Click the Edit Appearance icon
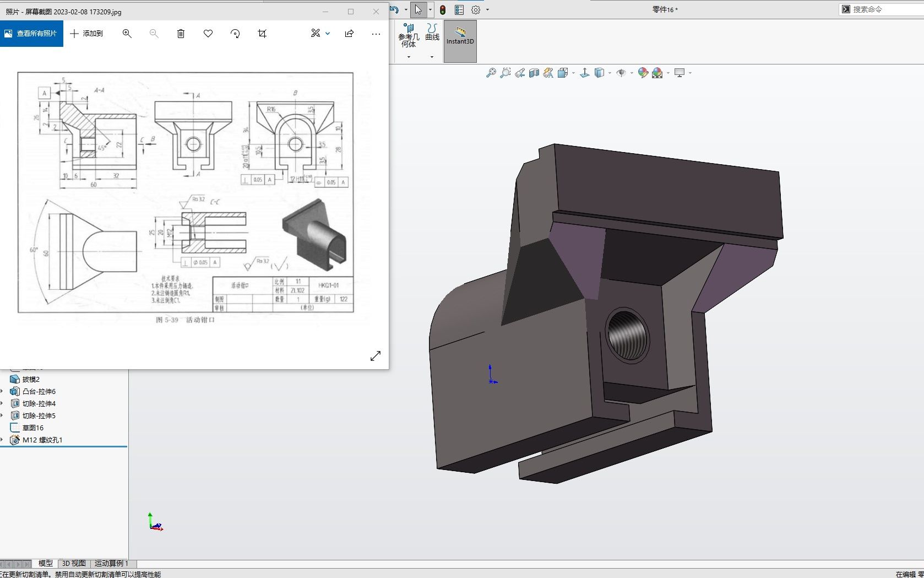The height and width of the screenshot is (578, 924). (642, 73)
